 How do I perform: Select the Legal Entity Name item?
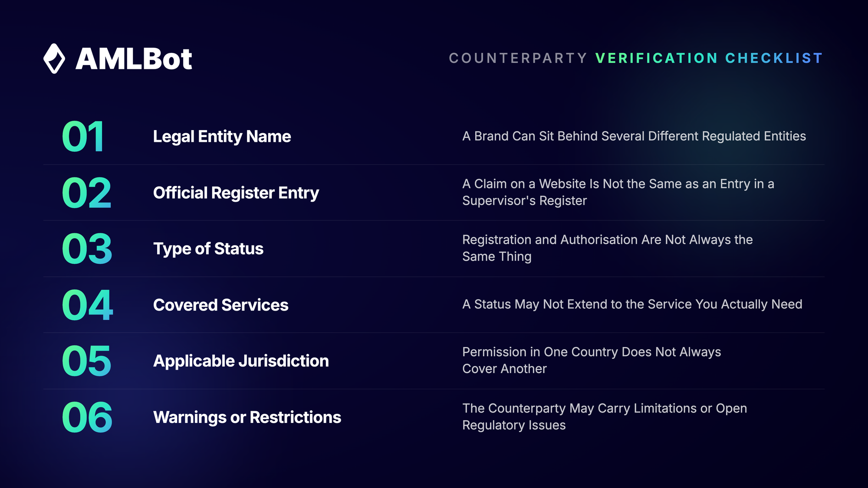222,137
